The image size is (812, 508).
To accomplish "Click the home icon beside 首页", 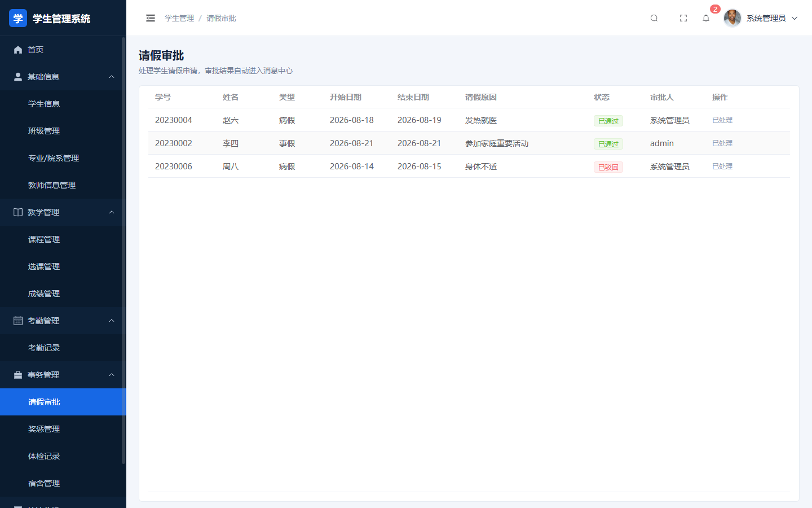I will (18, 50).
